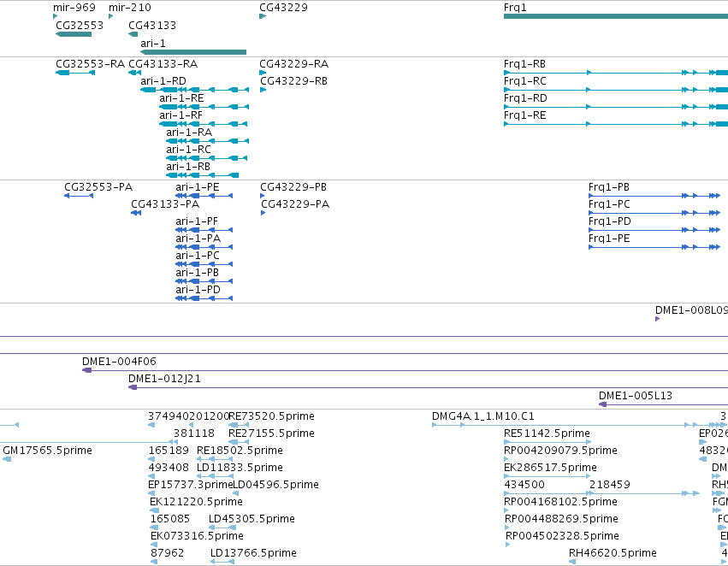Click the RE73520.5prime EST label

(x=271, y=416)
